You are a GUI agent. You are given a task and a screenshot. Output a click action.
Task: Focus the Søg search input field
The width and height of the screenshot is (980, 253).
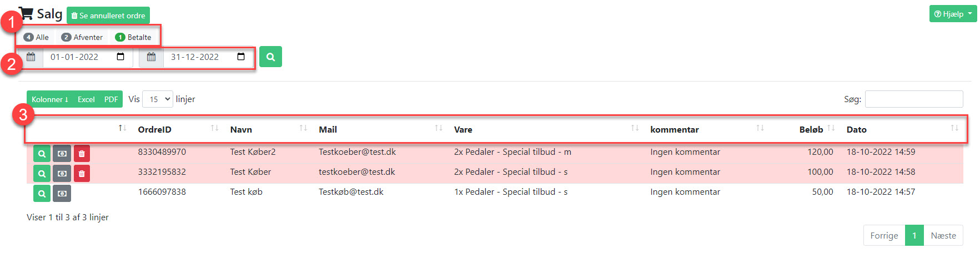[x=914, y=99]
